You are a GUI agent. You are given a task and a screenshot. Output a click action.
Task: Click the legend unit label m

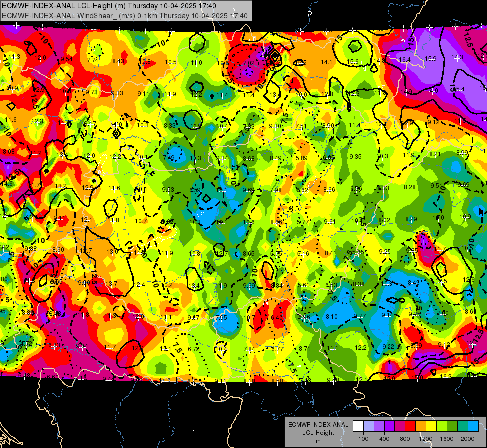tap(318, 441)
